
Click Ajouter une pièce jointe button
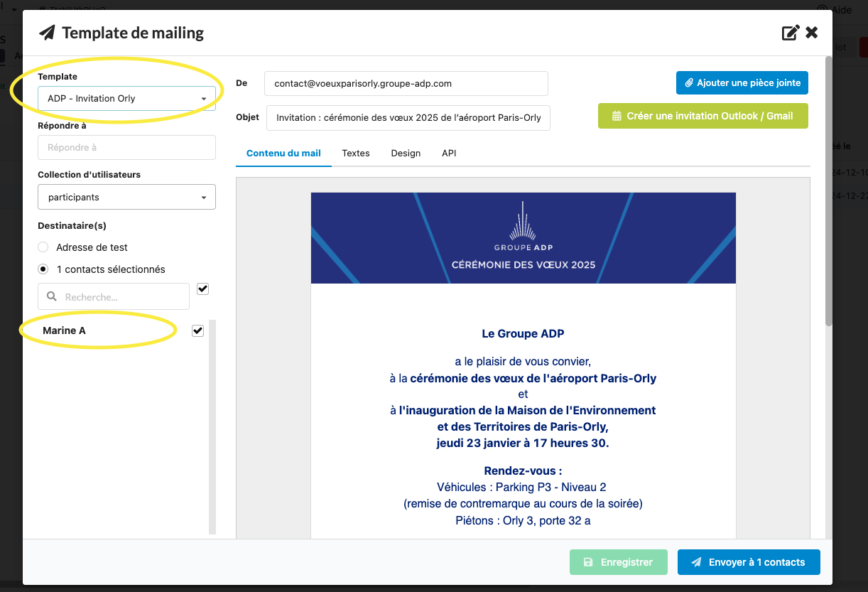pos(742,83)
